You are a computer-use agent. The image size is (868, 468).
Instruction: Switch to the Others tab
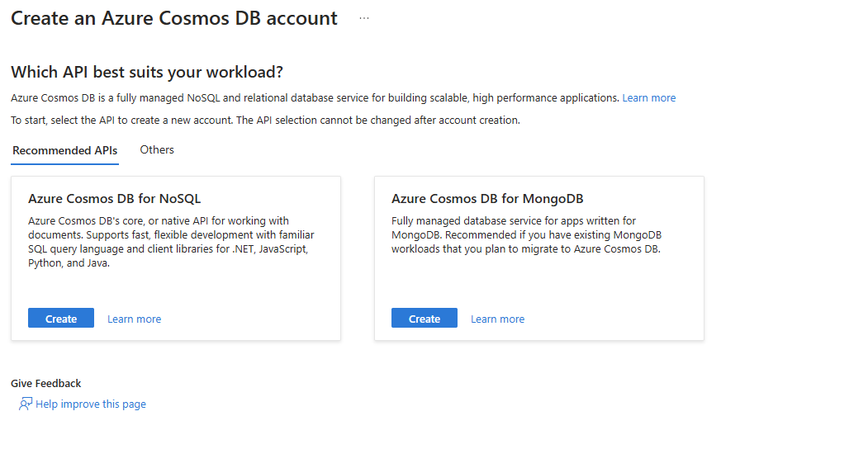tap(157, 150)
